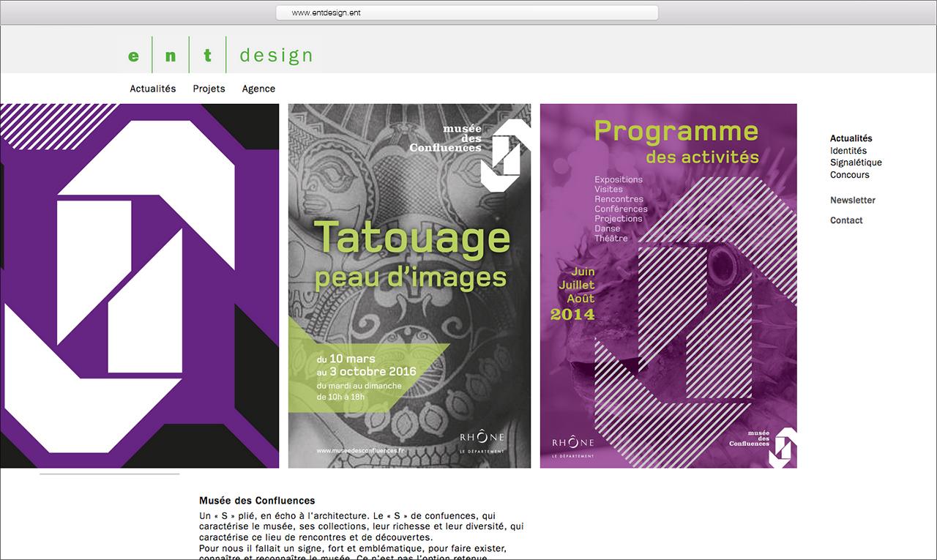The height and width of the screenshot is (560, 937).
Task: Click the horizontal slider bar under the images
Action: click(x=109, y=474)
